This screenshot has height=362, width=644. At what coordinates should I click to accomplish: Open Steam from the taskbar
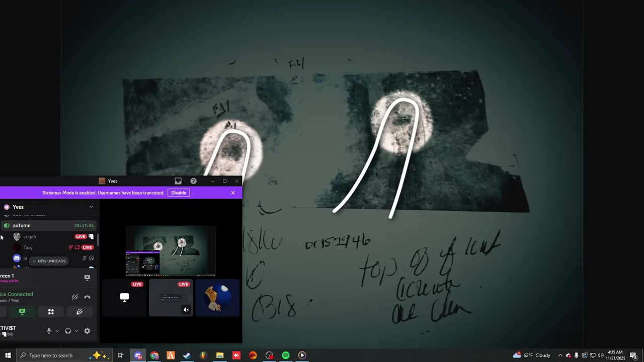point(187,355)
